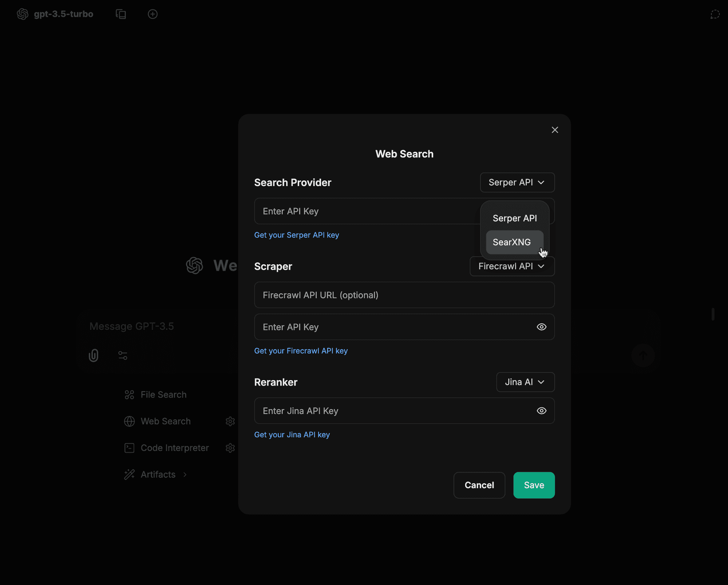Click the Scraper Enter API Key field

[x=404, y=327]
